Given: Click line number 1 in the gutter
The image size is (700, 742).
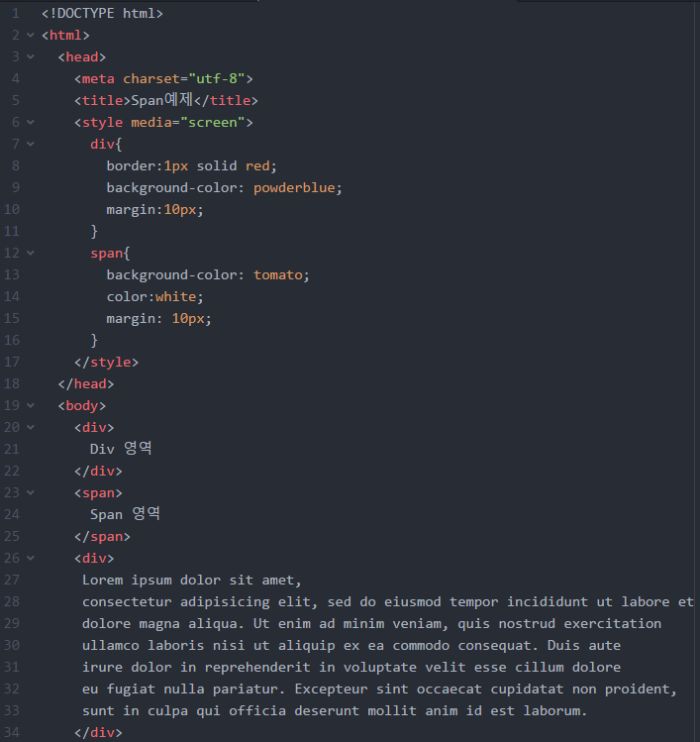Looking at the screenshot, I should [16, 13].
